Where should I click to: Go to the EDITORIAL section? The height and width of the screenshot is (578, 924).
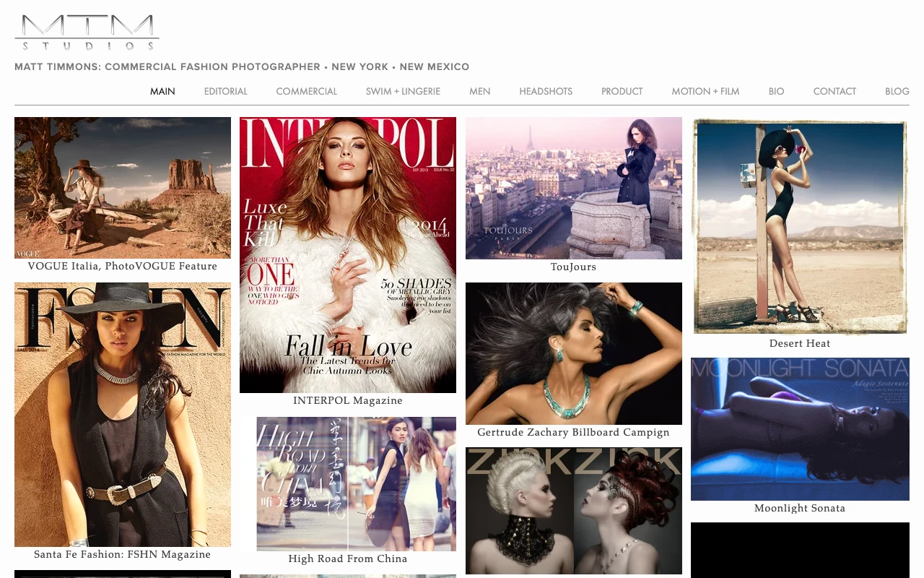225,91
